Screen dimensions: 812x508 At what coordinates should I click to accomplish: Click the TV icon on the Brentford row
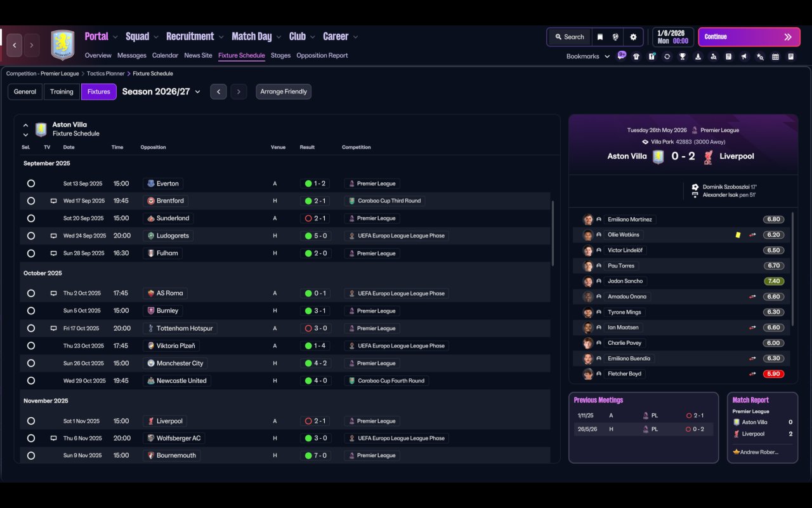point(53,201)
